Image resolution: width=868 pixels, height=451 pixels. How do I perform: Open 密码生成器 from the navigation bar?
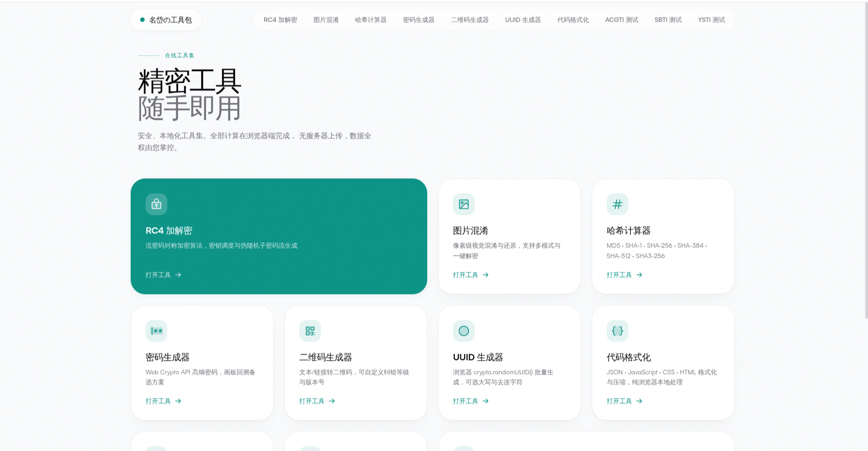coord(419,20)
